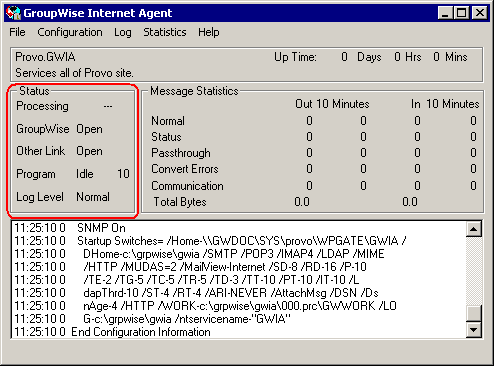Click the Convert Errors row label
The width and height of the screenshot is (494, 366).
pyautogui.click(x=185, y=169)
